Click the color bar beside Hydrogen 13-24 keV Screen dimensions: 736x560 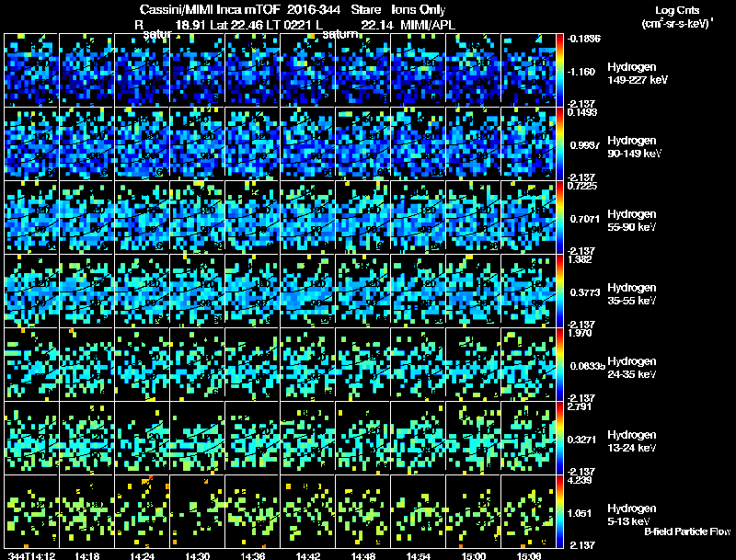(x=559, y=438)
